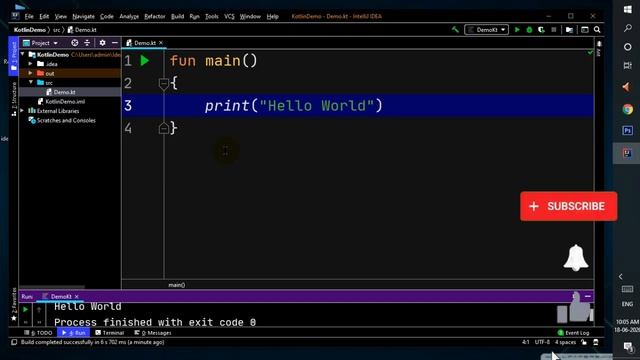Click src in the breadcrumb path

[56, 30]
